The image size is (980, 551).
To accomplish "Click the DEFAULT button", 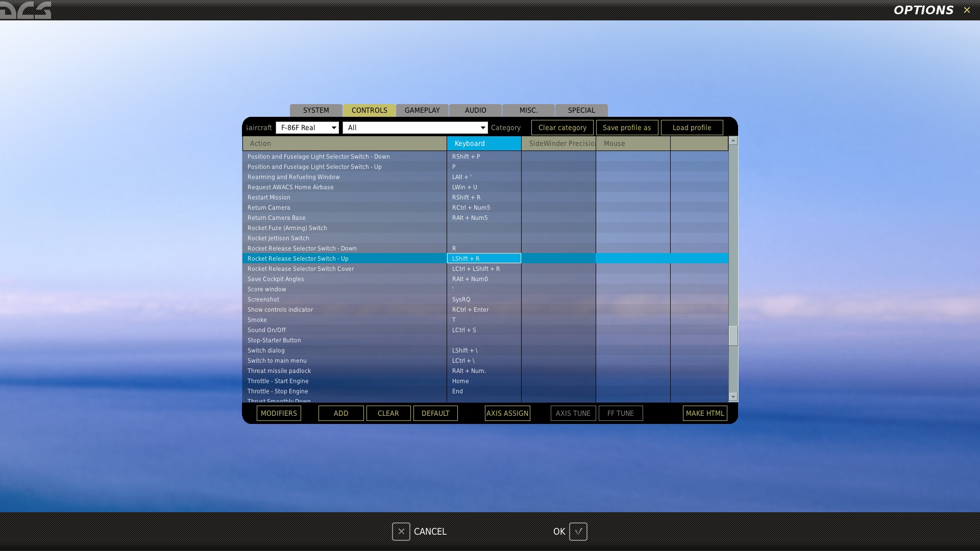I will point(435,413).
